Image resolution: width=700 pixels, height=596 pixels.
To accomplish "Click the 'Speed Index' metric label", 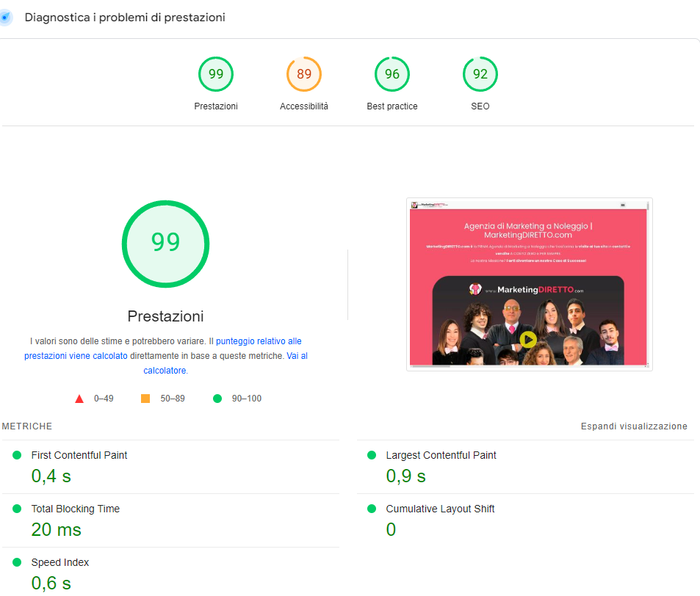I will pyautogui.click(x=60, y=562).
